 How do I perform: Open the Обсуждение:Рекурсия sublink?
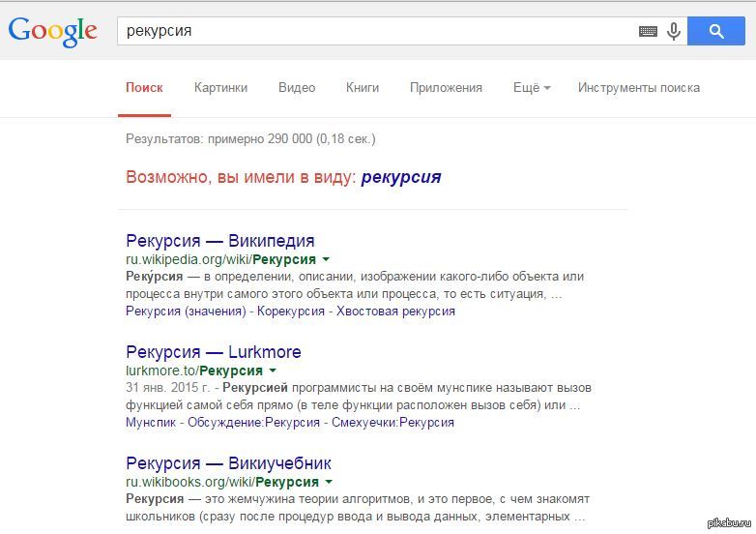[253, 423]
